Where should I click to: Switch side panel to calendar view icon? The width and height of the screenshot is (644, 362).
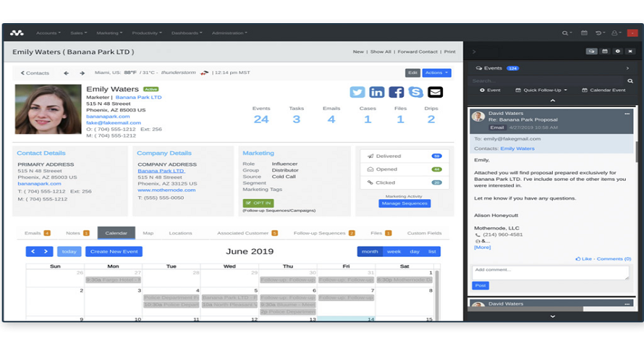pos(605,51)
